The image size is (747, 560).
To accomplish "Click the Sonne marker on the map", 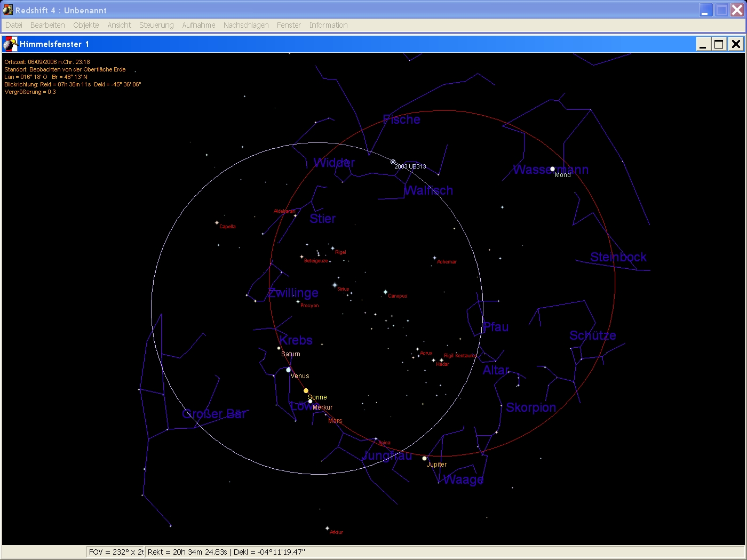I will (306, 391).
